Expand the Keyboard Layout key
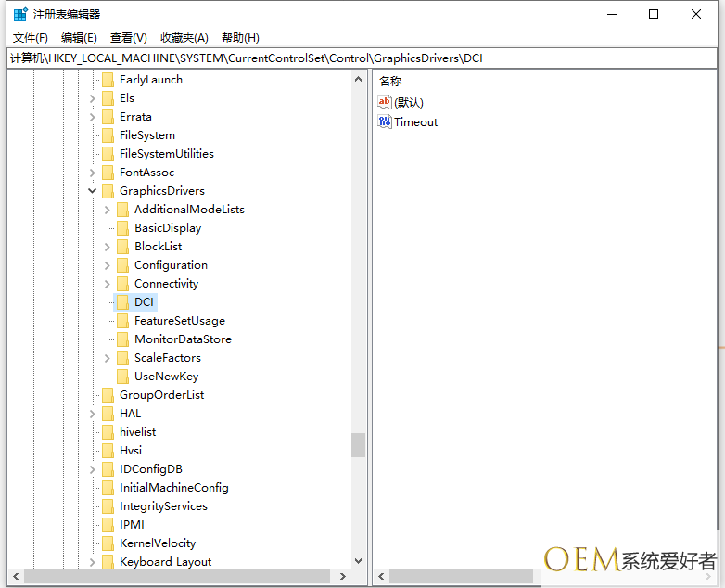This screenshot has height=588, width=725. coord(93,562)
